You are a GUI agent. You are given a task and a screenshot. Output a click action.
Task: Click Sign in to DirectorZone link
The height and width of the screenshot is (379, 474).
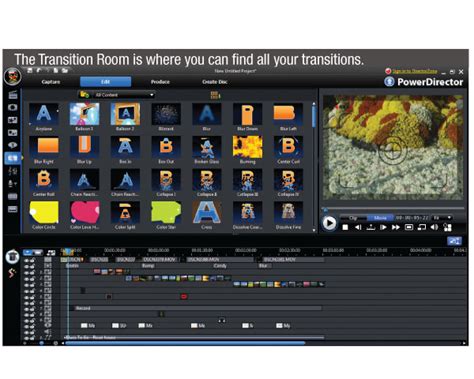pyautogui.click(x=414, y=71)
